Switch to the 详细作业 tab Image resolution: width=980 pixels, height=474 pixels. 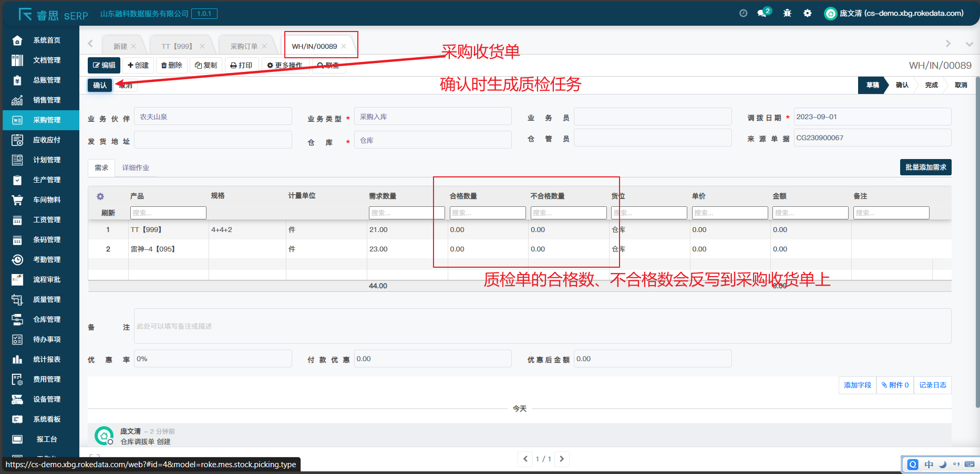pyautogui.click(x=136, y=167)
